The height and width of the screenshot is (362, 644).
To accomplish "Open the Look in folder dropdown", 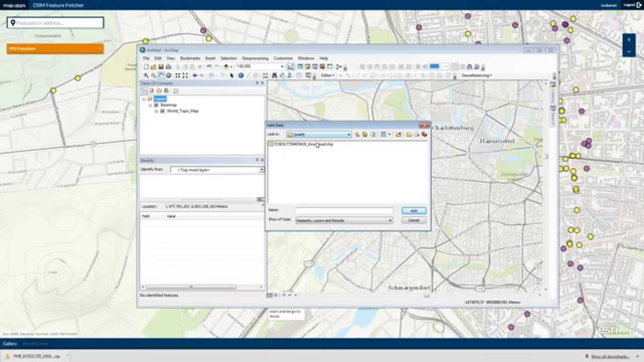I will pos(349,135).
